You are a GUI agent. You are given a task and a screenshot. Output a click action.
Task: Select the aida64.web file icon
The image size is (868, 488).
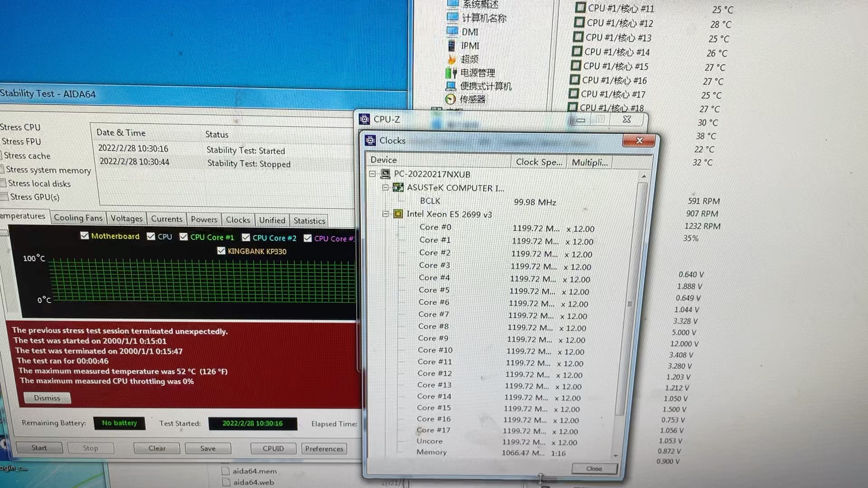[226, 482]
